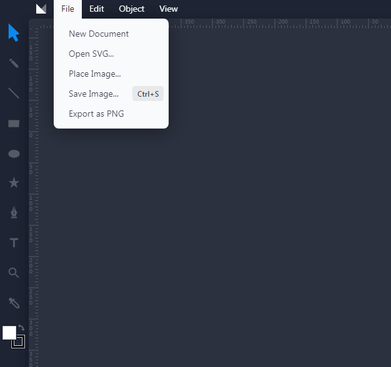Select the Rectangle tool
The width and height of the screenshot is (391, 367).
(x=14, y=124)
